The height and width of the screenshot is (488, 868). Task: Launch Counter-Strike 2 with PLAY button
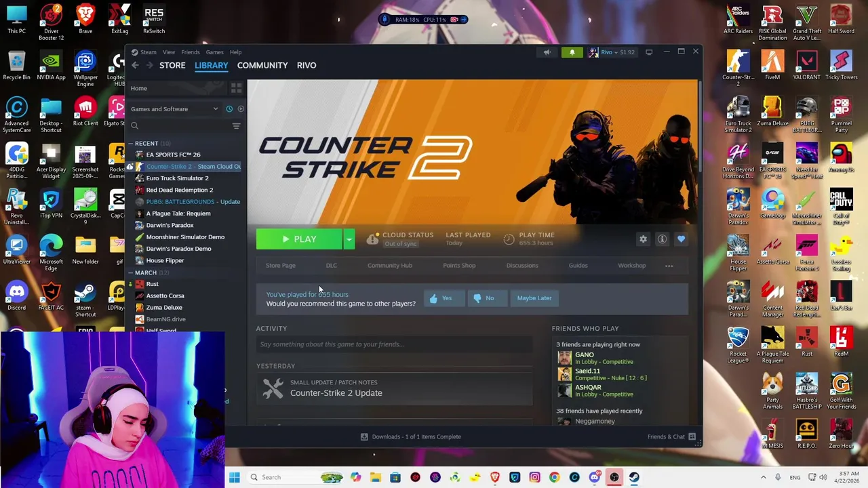click(299, 239)
